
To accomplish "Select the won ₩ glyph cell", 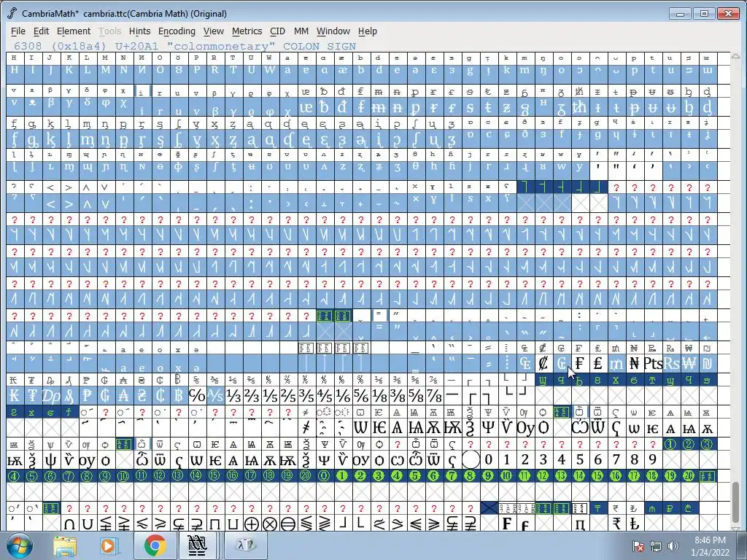I will pyautogui.click(x=689, y=364).
